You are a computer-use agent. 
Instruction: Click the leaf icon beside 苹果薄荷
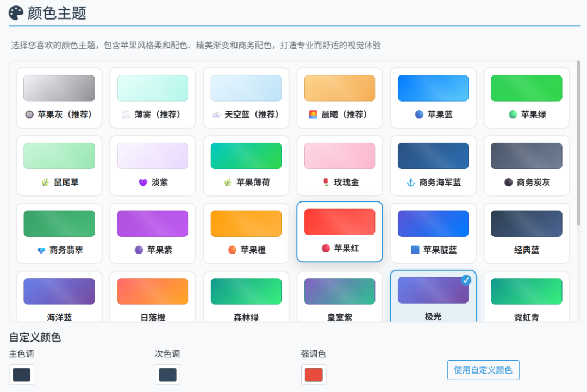(x=228, y=182)
